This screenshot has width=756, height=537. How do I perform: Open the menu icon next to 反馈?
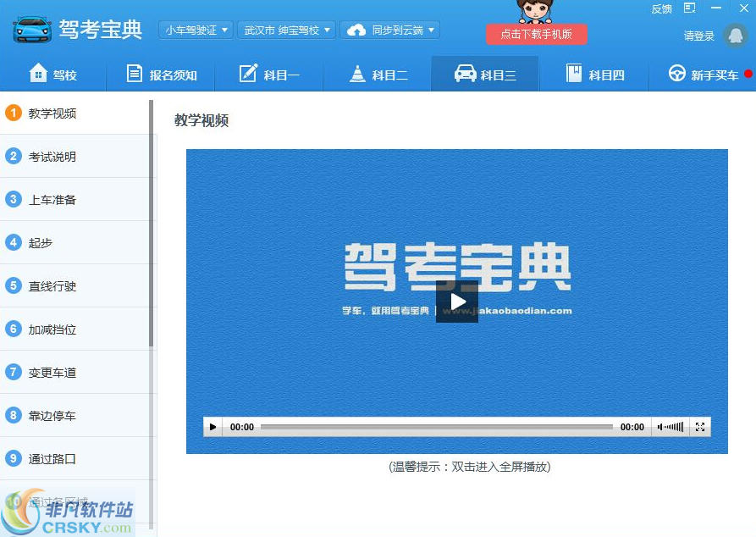click(x=690, y=8)
